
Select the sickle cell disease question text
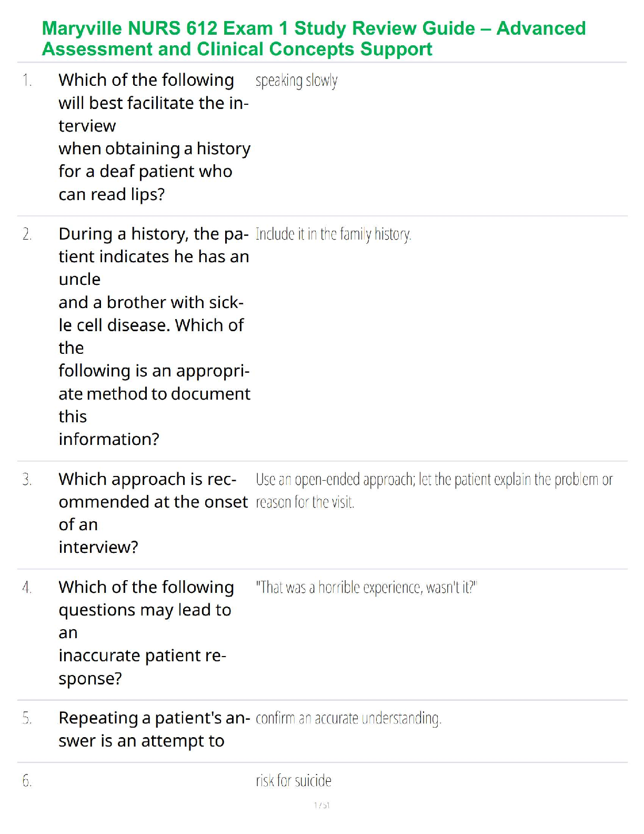[154, 336]
